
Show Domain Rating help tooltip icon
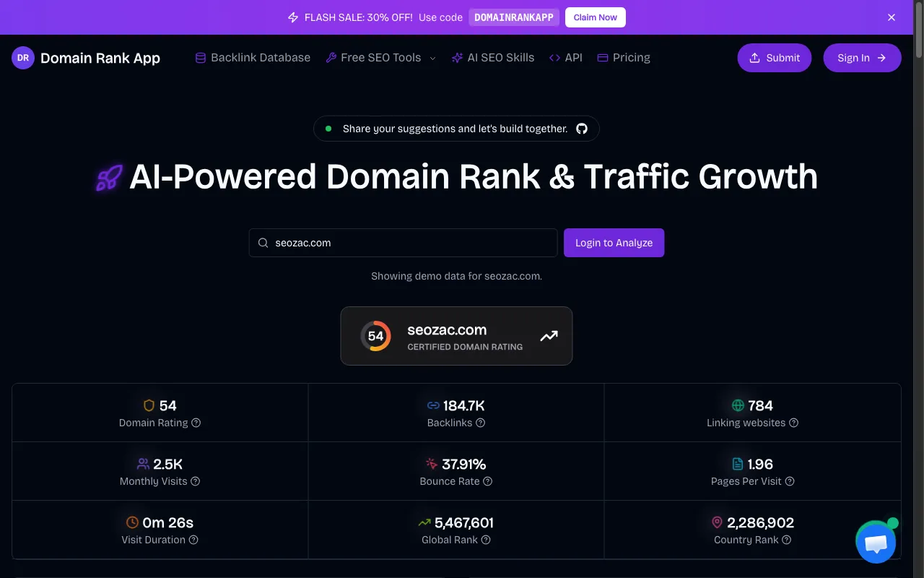click(196, 423)
